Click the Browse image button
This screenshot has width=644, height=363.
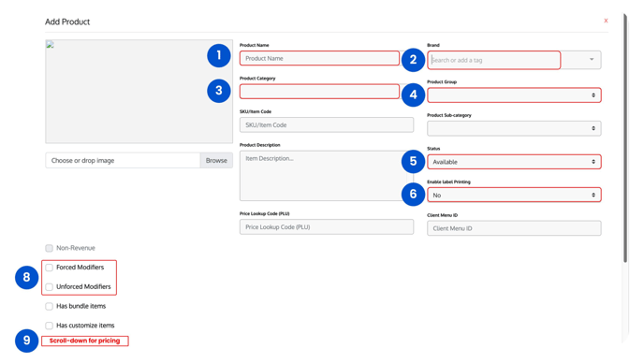point(216,161)
